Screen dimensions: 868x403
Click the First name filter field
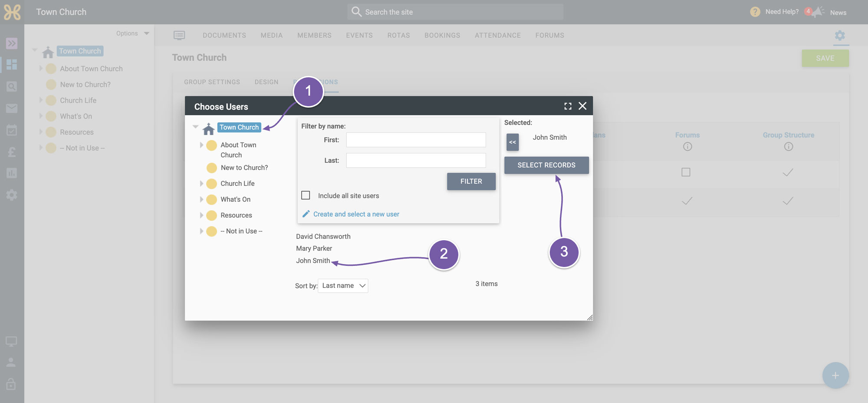(x=416, y=140)
